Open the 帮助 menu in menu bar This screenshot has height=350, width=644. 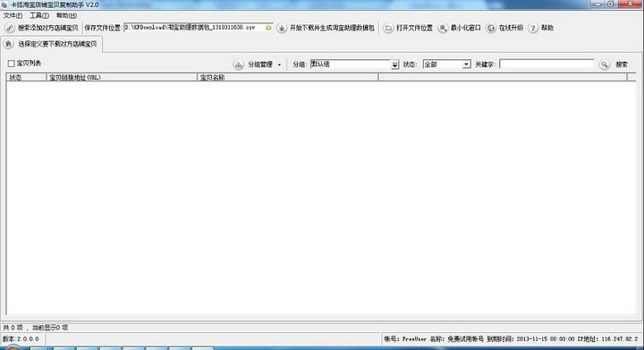[x=66, y=15]
